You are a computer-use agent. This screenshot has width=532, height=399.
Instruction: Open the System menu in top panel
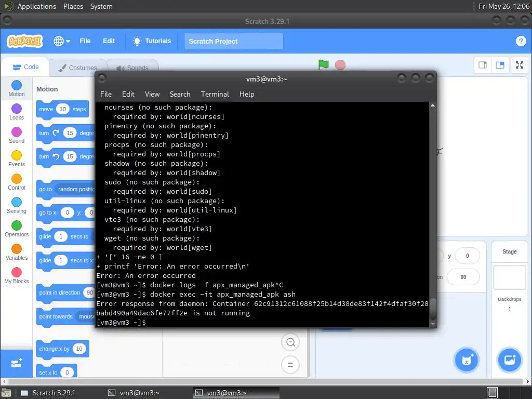[x=101, y=6]
